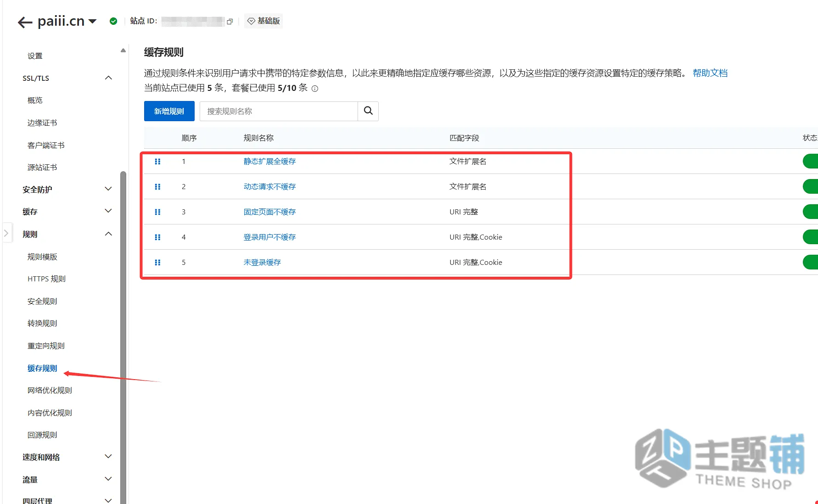
Task: Open 客户端证书 in the sidebar
Action: coord(46,146)
